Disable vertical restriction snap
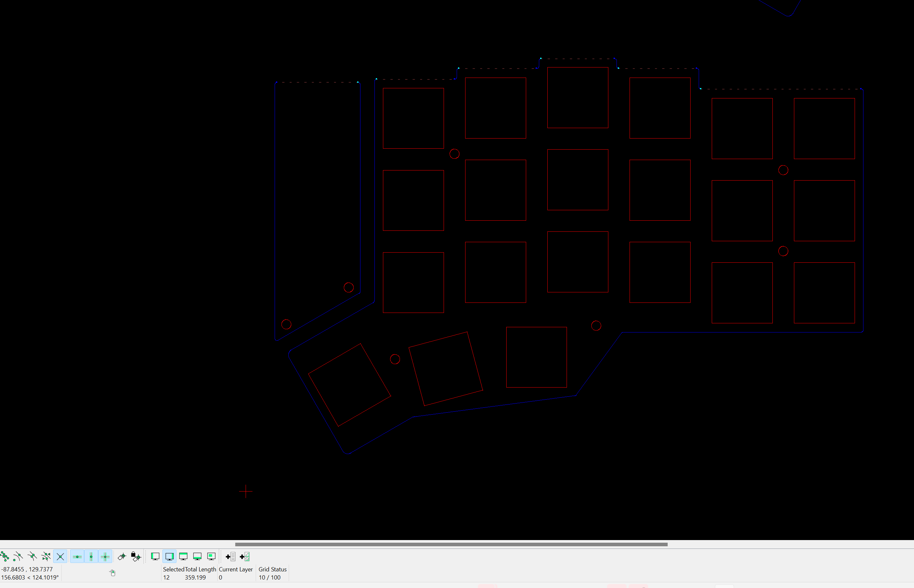The width and height of the screenshot is (914, 588). tap(91, 556)
